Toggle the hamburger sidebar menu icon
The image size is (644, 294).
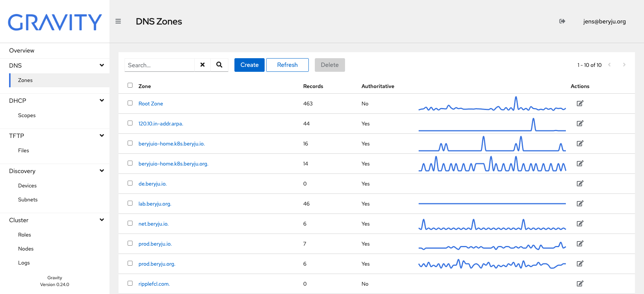(x=118, y=22)
